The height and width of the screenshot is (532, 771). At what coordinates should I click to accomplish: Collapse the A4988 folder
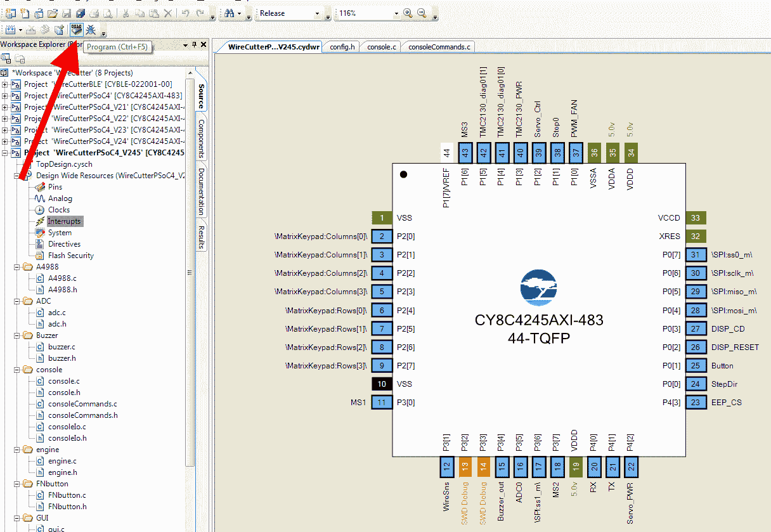18,267
